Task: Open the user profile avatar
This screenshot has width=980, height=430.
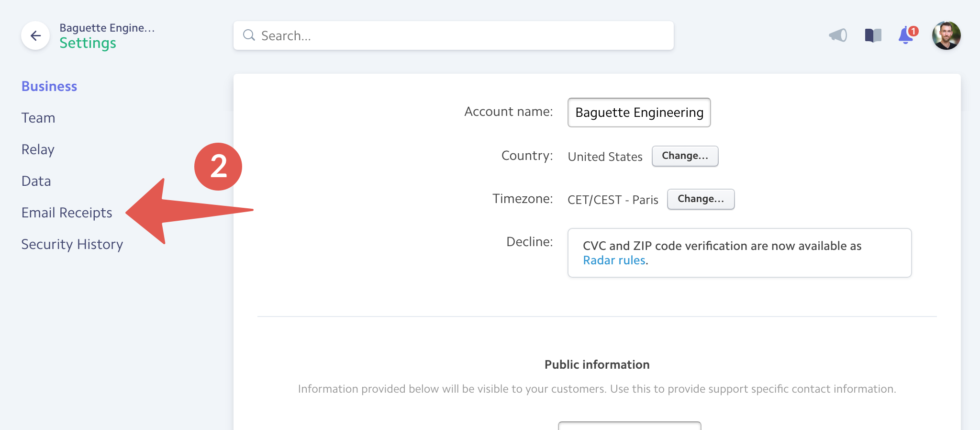Action: coord(946,35)
